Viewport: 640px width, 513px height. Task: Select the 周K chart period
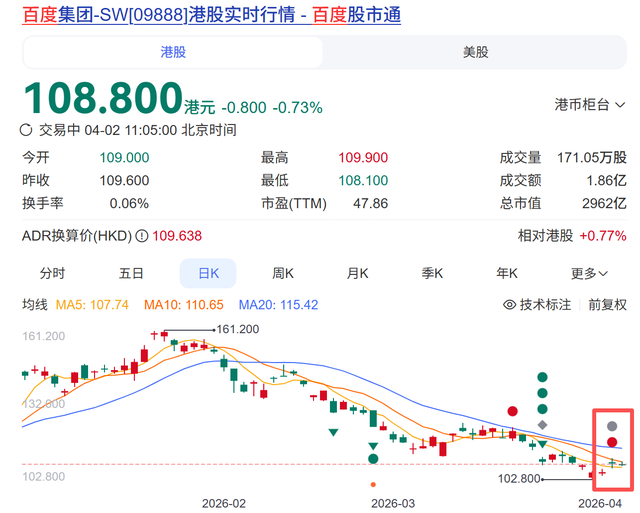click(283, 273)
